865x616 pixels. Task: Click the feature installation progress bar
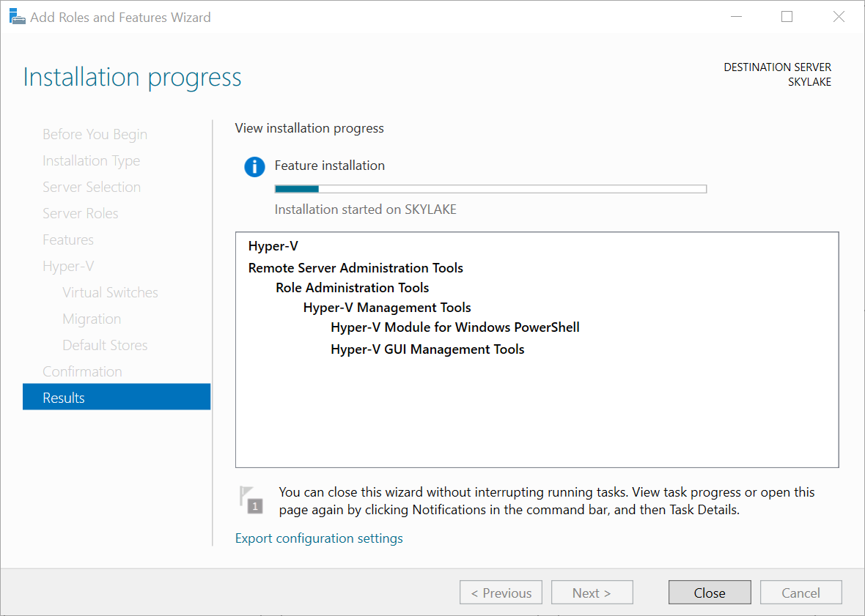(490, 189)
